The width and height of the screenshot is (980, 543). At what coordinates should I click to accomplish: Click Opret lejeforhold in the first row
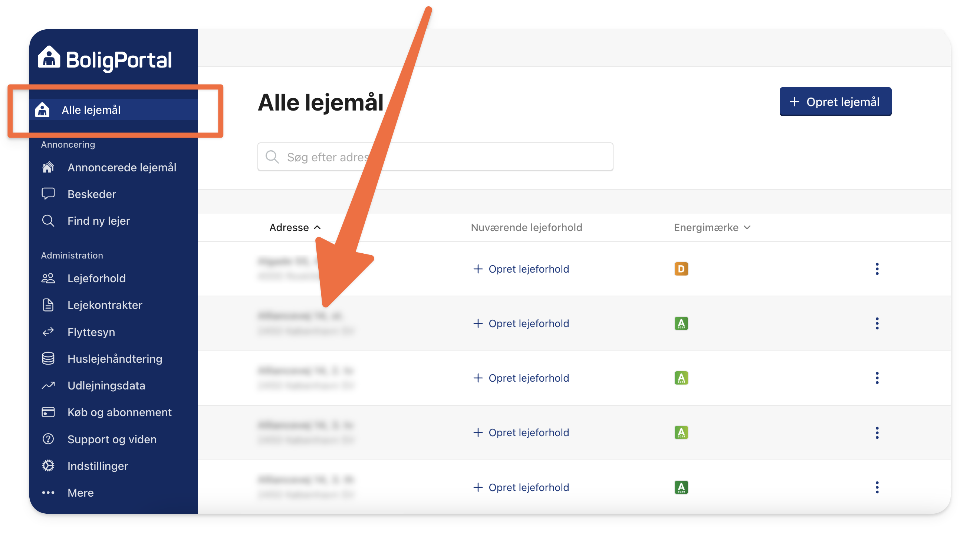click(x=521, y=269)
